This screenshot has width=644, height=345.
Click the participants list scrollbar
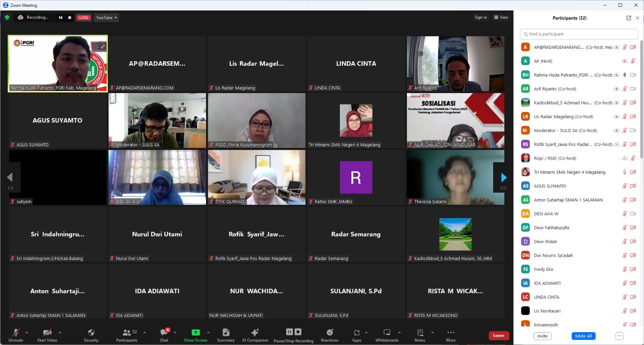click(642, 99)
